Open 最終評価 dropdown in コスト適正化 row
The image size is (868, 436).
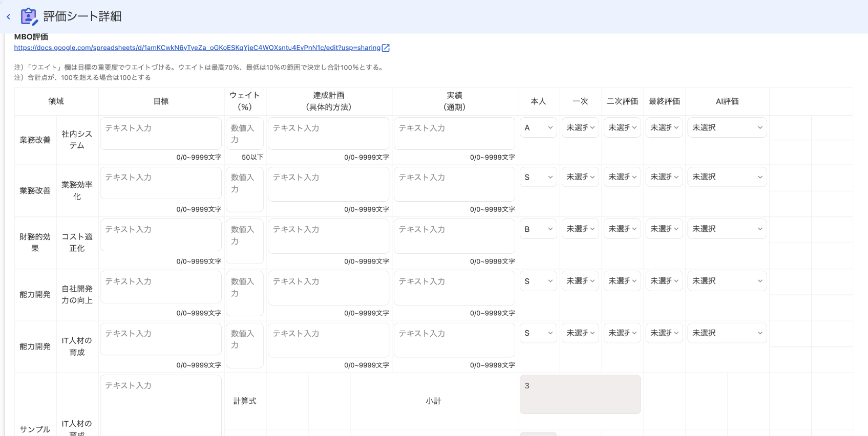664,229
